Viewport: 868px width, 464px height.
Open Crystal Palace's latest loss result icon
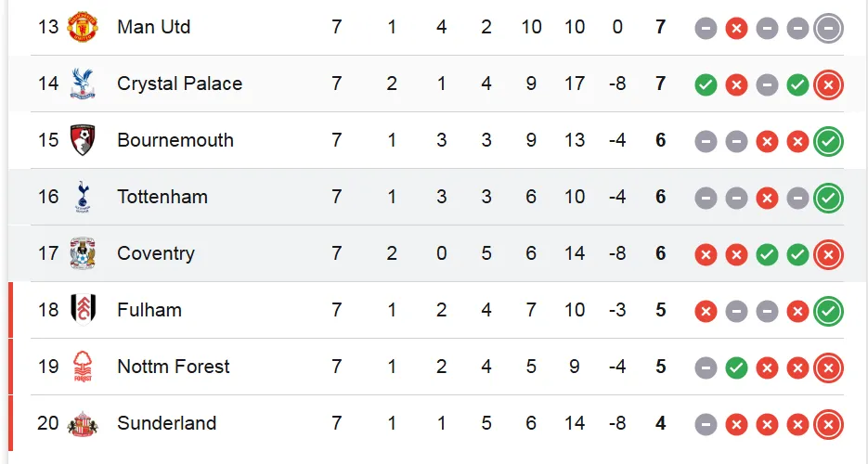(828, 84)
